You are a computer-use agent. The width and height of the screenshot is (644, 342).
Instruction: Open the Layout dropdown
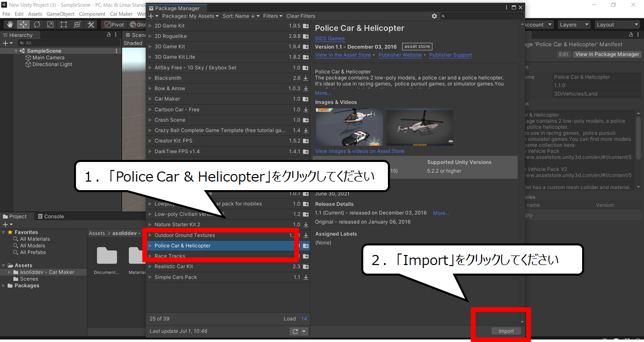tap(616, 25)
